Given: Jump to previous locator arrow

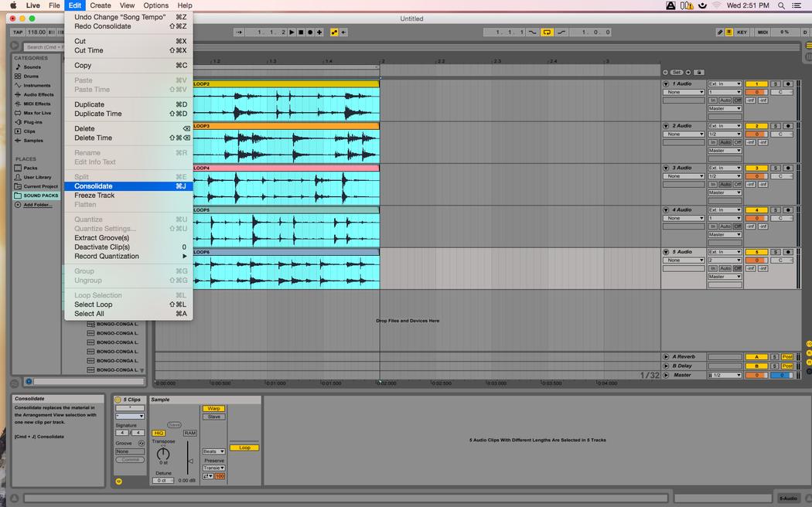Looking at the screenshot, I should click(x=665, y=73).
